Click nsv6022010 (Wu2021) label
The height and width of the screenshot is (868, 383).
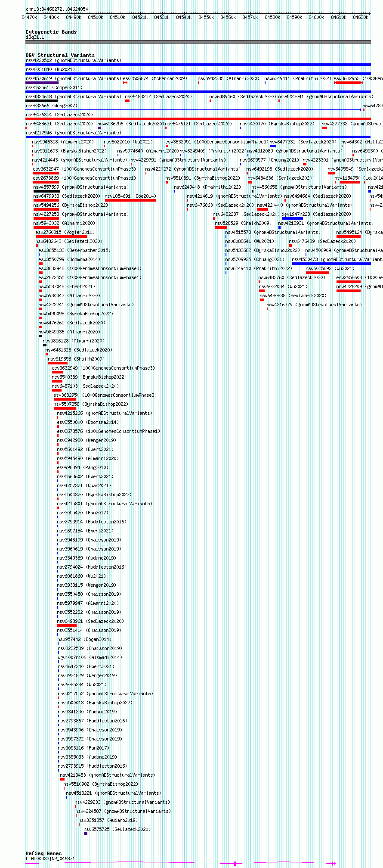(128, 142)
